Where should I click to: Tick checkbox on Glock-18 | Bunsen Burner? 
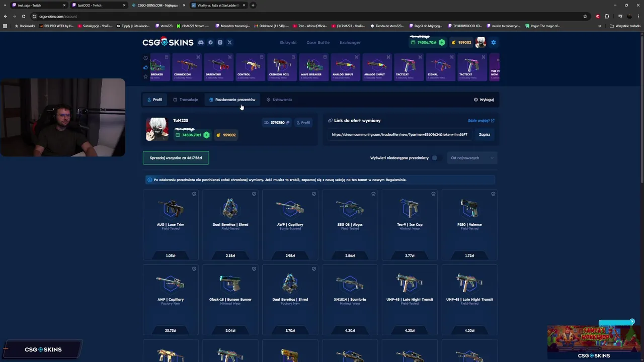[x=254, y=269]
